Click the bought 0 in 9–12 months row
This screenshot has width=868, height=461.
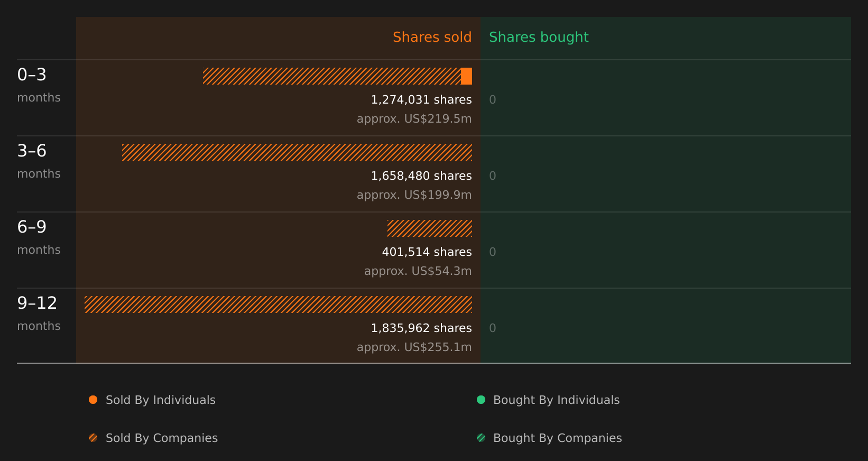coord(493,328)
